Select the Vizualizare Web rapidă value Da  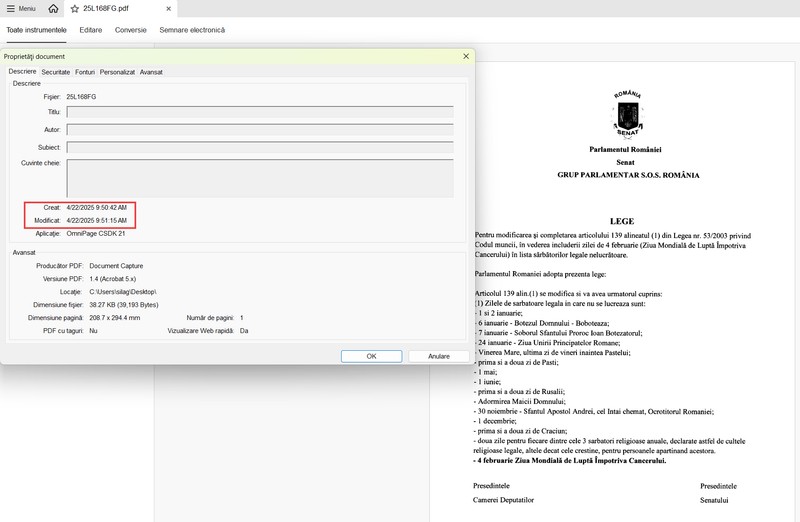click(244, 331)
